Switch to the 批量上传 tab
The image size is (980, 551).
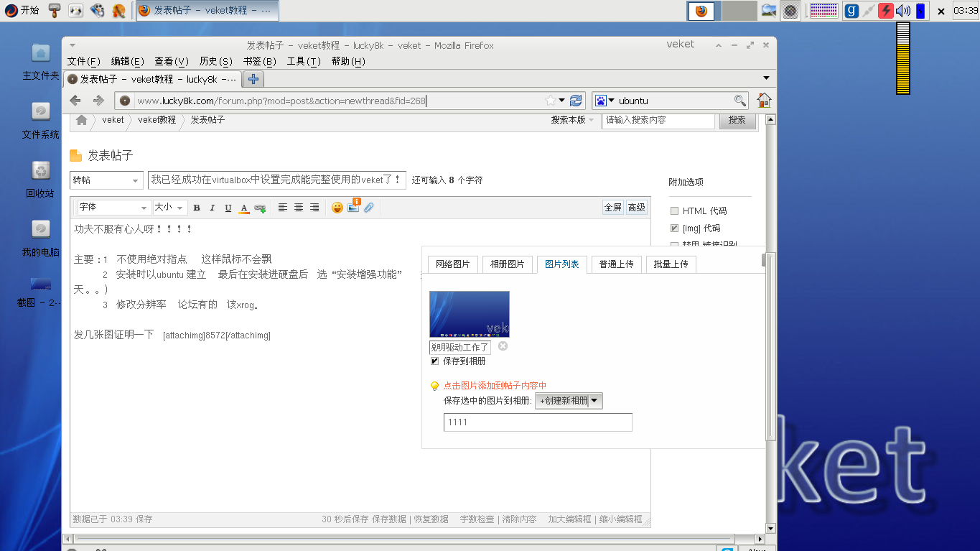671,264
